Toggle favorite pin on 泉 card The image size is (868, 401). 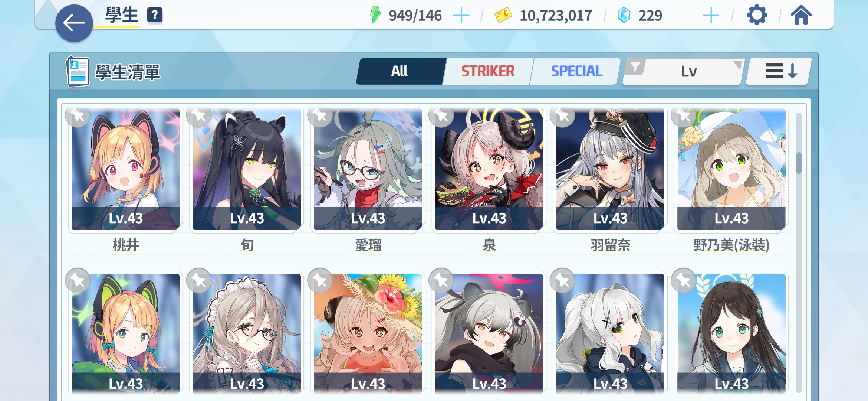point(441,115)
